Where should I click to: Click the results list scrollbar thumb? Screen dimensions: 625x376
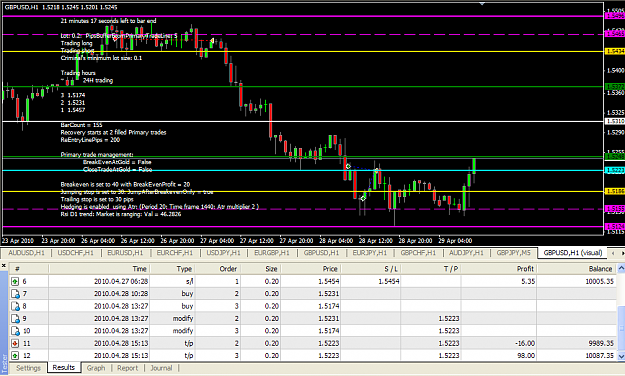(x=621, y=328)
